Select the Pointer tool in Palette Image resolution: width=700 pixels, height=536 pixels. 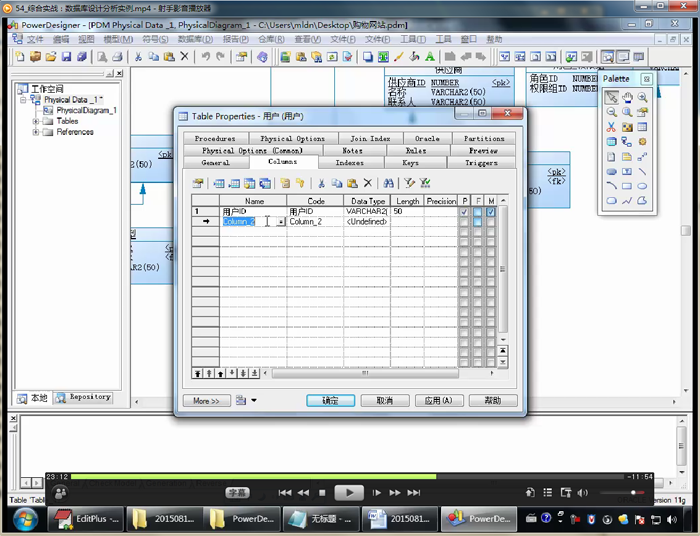pyautogui.click(x=611, y=97)
